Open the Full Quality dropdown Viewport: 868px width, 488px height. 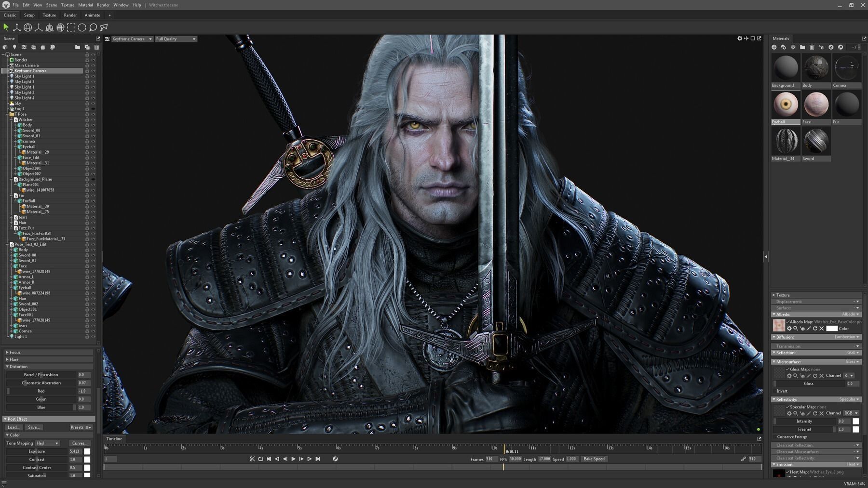176,39
